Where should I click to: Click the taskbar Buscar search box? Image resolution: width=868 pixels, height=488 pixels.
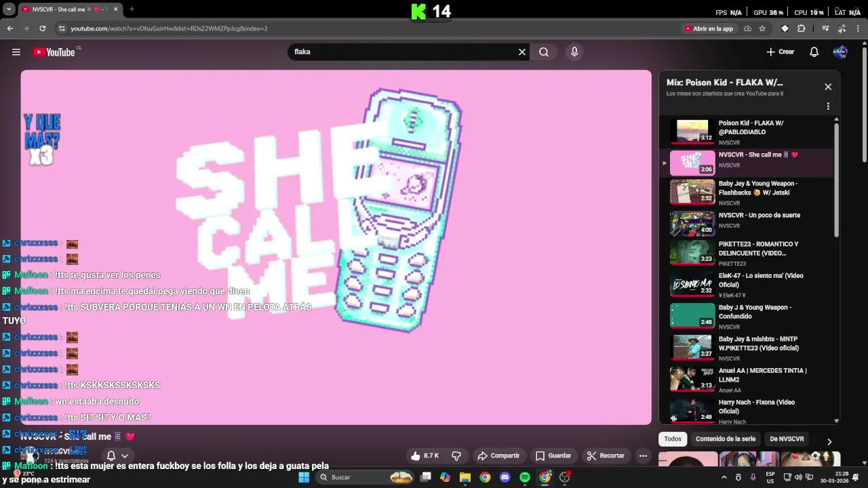(x=366, y=477)
